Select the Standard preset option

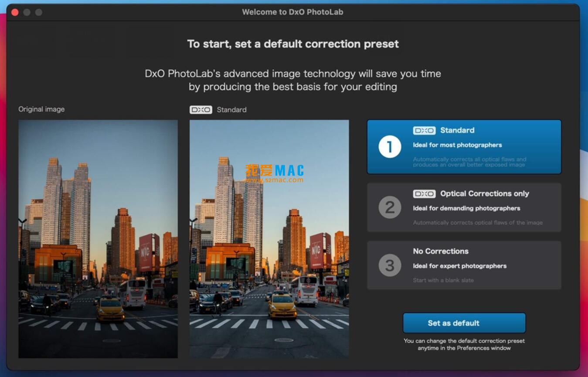464,147
